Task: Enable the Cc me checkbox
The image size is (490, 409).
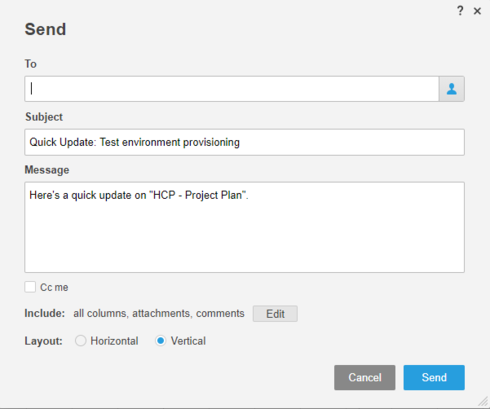Action: 30,287
